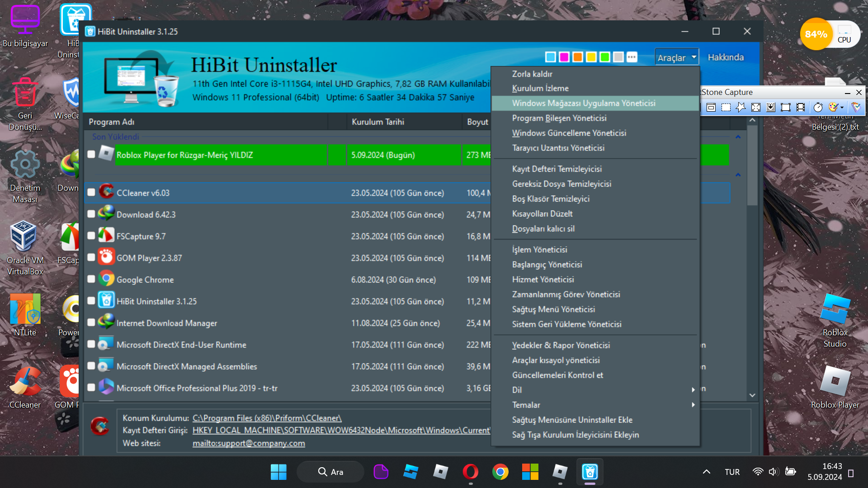Open Windows Start button
This screenshot has width=868, height=488.
pyautogui.click(x=278, y=472)
